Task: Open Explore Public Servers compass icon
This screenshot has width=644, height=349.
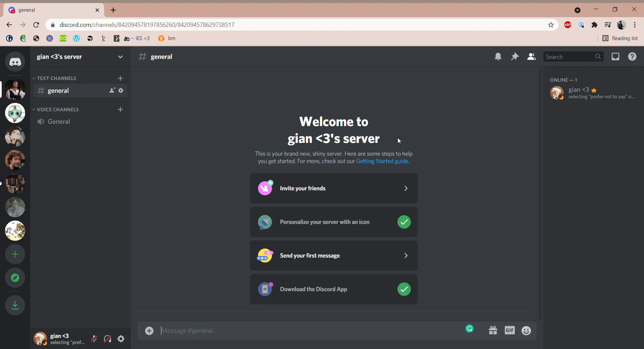Action: tap(15, 278)
